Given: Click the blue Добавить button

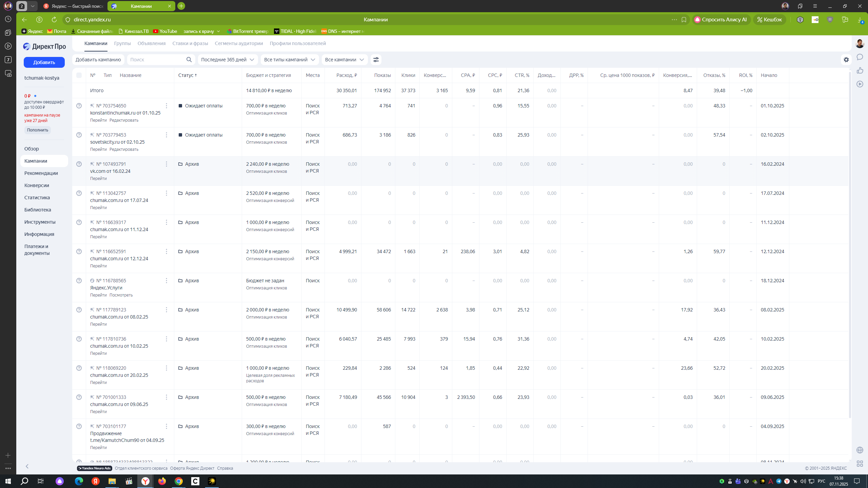Looking at the screenshot, I should click(x=44, y=62).
